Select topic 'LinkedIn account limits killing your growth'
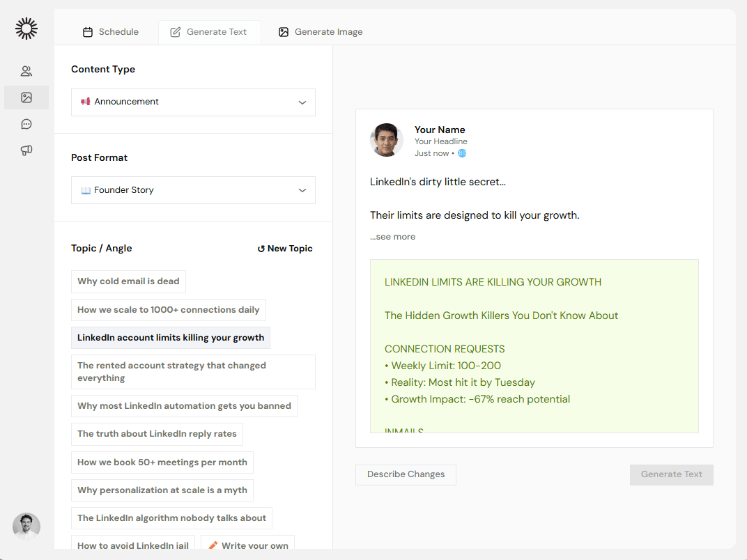 click(x=171, y=338)
